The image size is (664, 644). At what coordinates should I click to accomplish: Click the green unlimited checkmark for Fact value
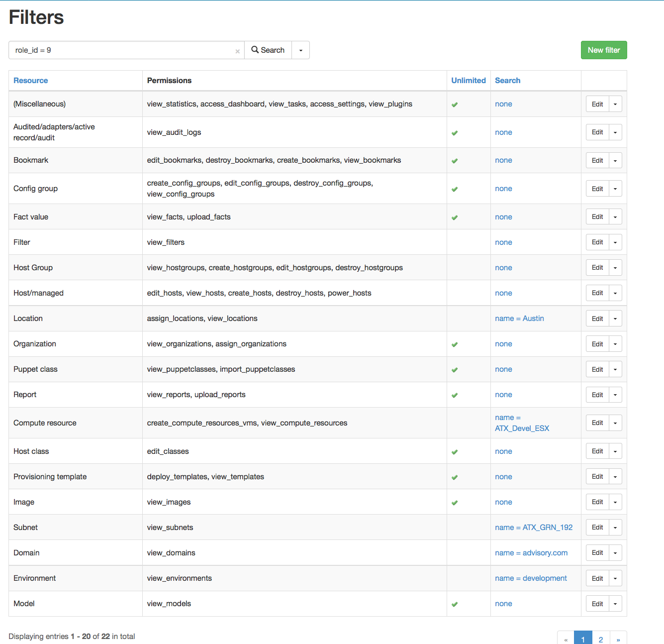tap(455, 217)
